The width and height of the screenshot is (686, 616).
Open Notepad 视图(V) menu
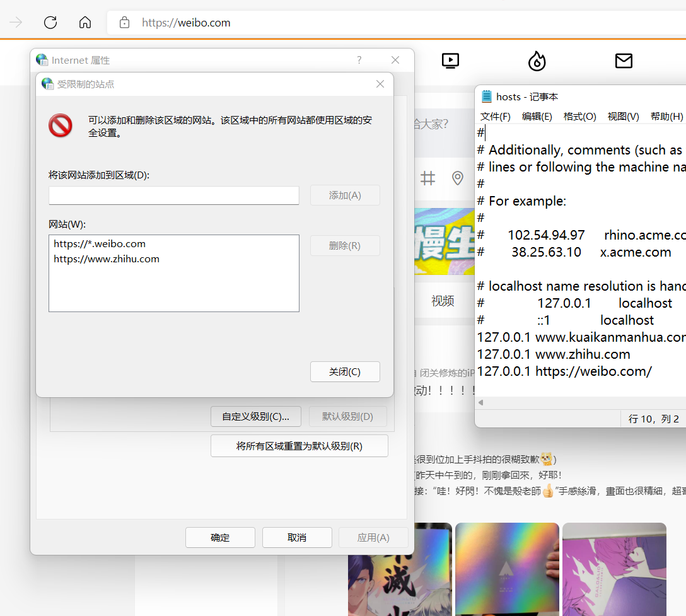point(623,117)
